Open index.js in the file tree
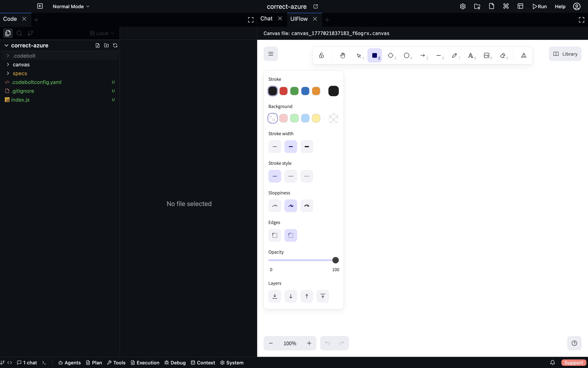 coord(60,100)
